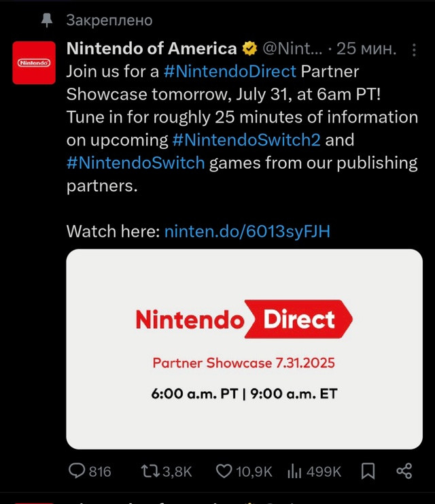Click Nintendo of America red avatar
This screenshot has height=504, width=435.
[34, 63]
